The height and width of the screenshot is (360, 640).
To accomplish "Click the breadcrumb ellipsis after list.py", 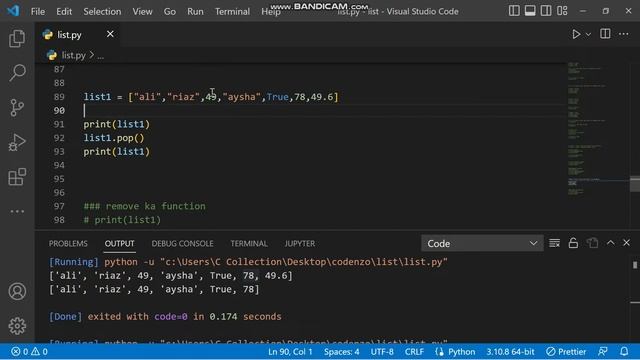I will [x=100, y=56].
